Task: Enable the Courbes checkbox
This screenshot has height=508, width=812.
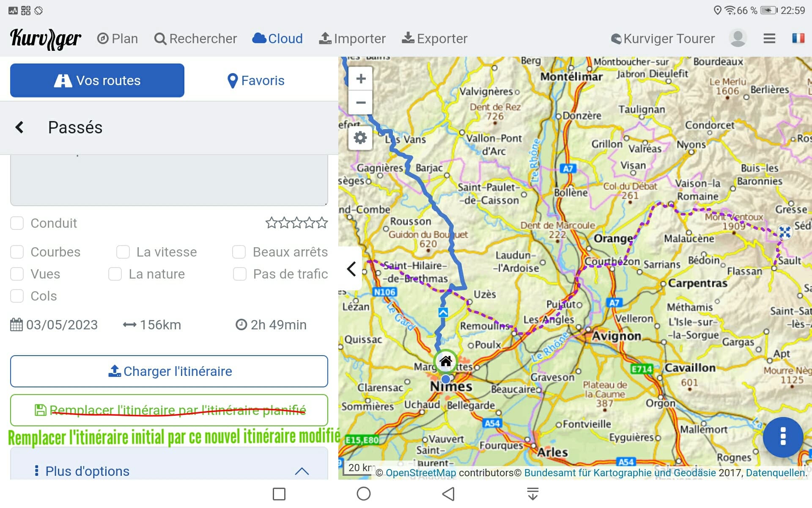Action: pyautogui.click(x=17, y=252)
